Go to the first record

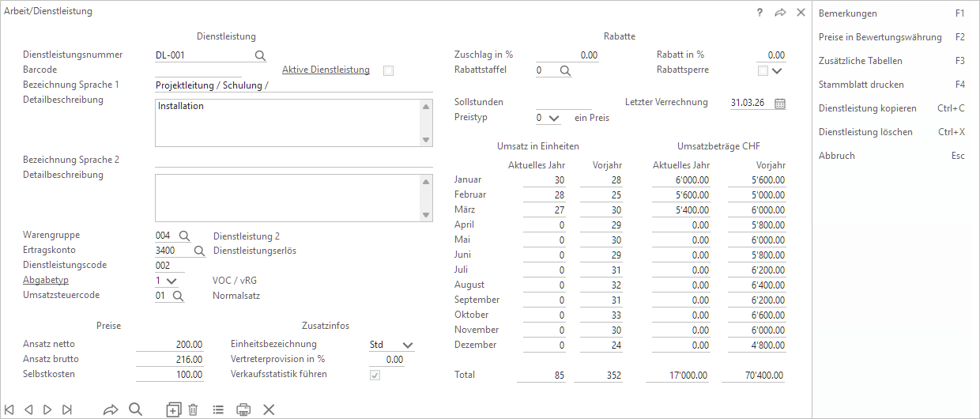pos(10,410)
